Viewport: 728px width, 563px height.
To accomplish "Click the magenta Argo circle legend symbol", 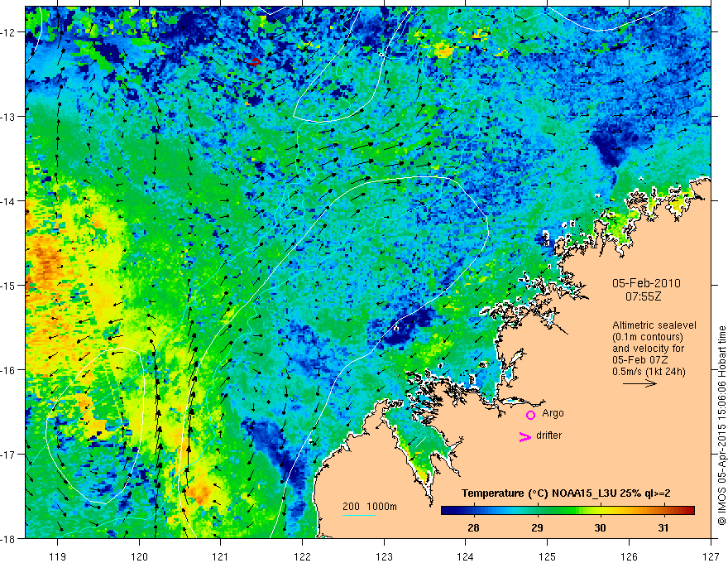I will [530, 415].
